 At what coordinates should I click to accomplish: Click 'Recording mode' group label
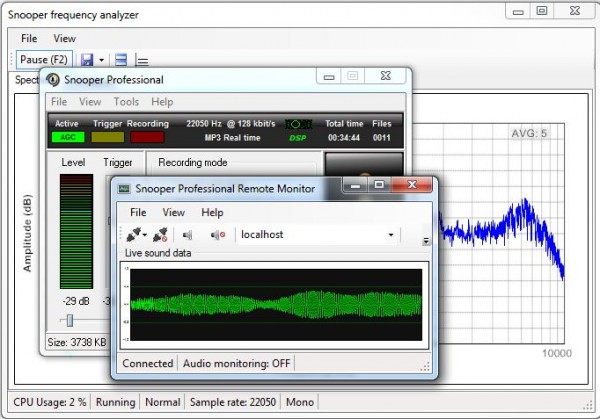coord(192,163)
